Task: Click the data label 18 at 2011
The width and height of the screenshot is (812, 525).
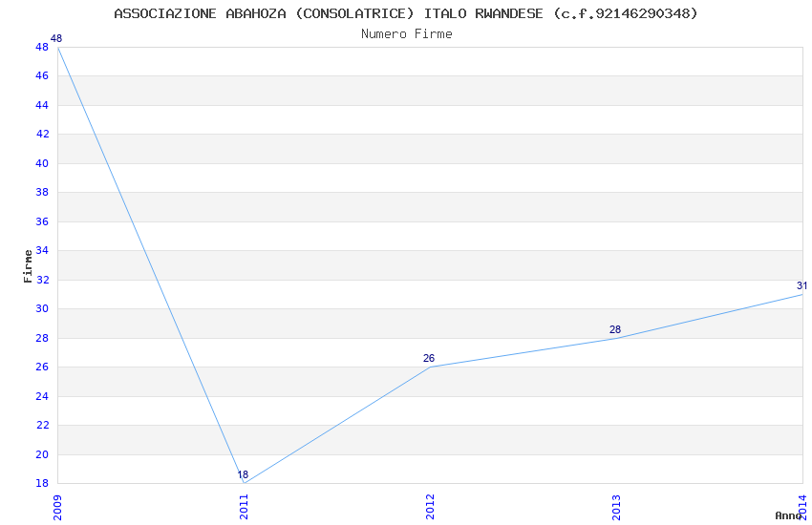Action: pyautogui.click(x=243, y=474)
